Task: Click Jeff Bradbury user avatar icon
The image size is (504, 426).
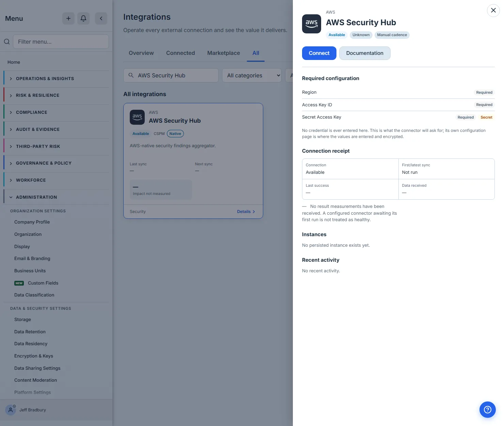Action: pyautogui.click(x=11, y=410)
